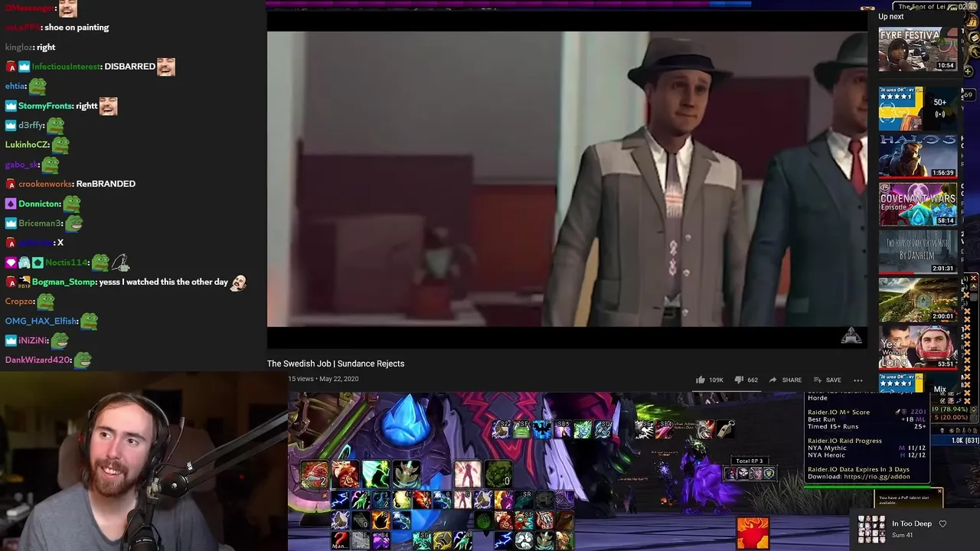Click the Total RP 3 label
Viewport: 980px width, 551px height.
click(749, 461)
